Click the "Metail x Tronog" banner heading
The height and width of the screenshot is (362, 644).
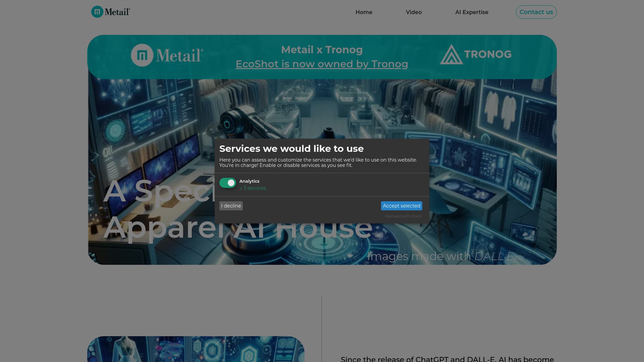click(x=322, y=50)
